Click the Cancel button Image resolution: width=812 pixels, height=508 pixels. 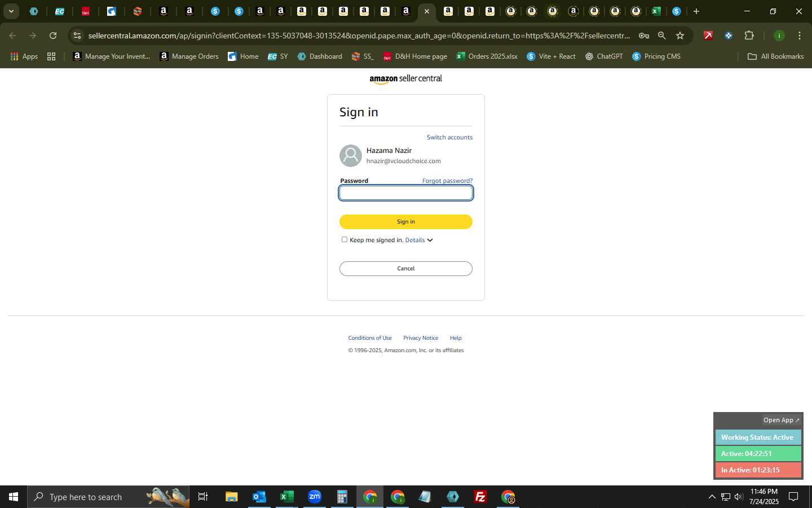[x=406, y=269]
